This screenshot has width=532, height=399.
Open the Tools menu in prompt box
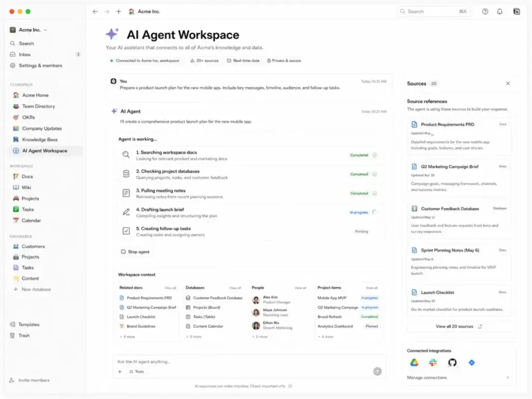pos(137,372)
